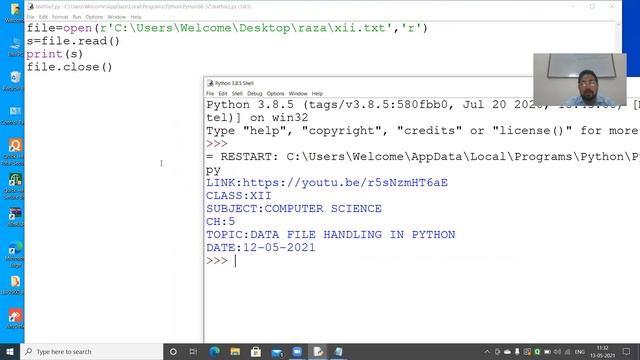This screenshot has width=640, height=360.
Task: Open Run menu in the editor window
Action: (x=77, y=17)
